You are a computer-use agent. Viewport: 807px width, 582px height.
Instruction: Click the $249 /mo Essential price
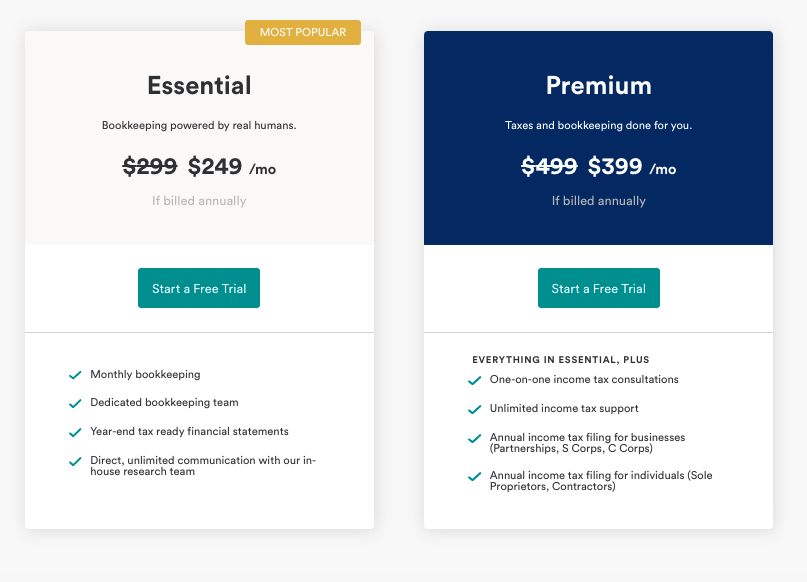(232, 167)
